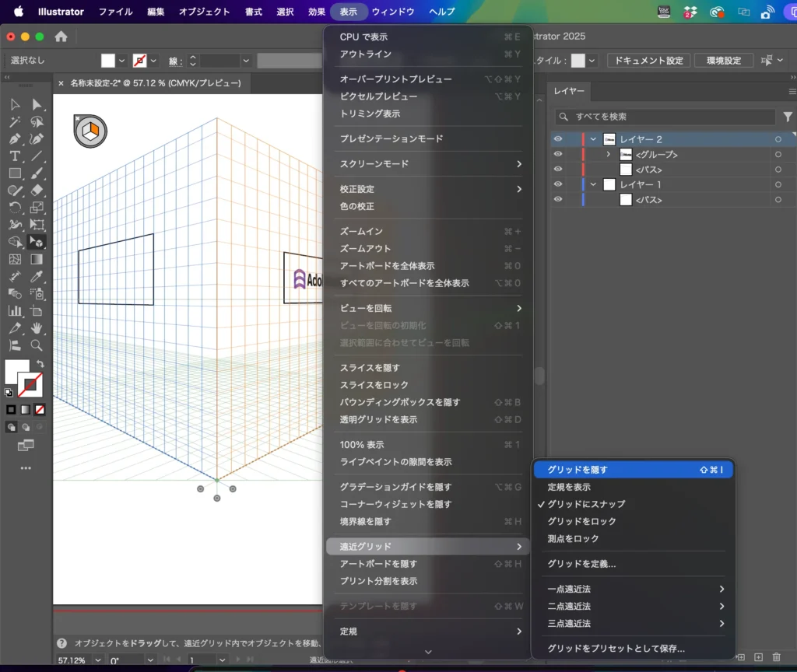Select the Type tool
Image resolution: width=797 pixels, height=672 pixels.
pos(16,156)
